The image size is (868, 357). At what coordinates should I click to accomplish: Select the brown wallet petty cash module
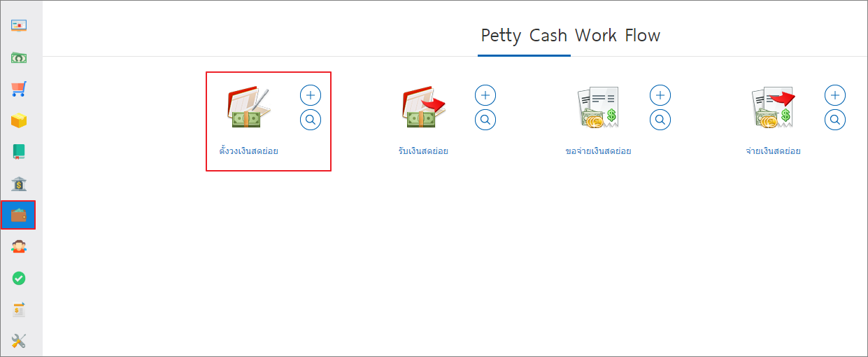click(x=18, y=215)
